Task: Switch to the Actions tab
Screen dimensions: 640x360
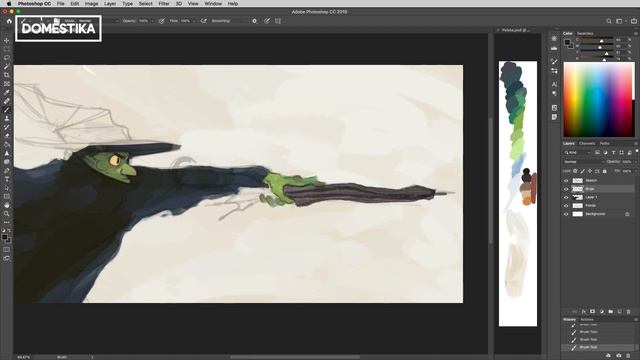Action: (x=587, y=320)
